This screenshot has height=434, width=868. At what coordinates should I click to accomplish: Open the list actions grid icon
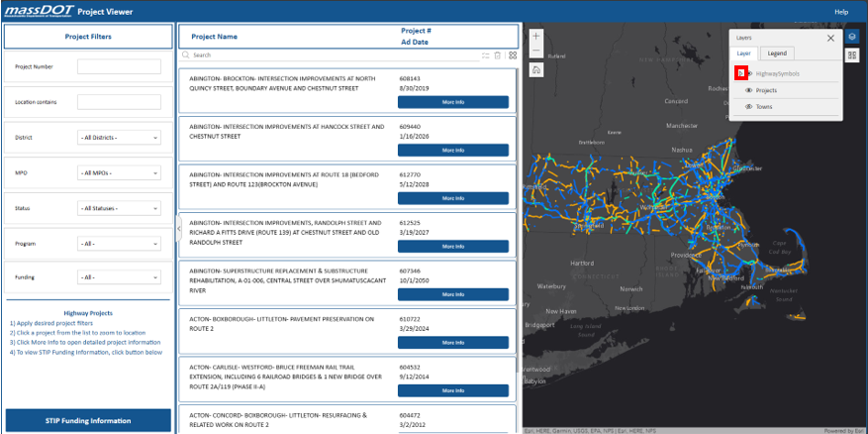tap(513, 55)
